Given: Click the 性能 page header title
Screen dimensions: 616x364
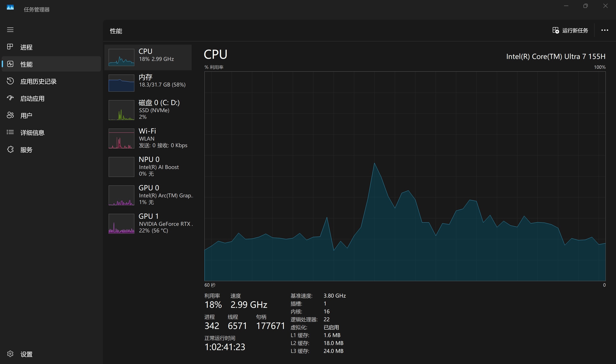Looking at the screenshot, I should 116,31.
